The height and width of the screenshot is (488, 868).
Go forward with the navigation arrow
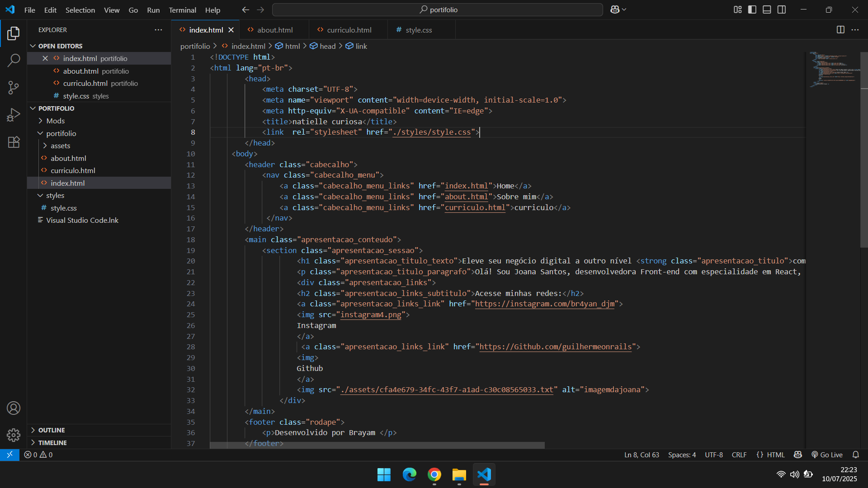(x=260, y=9)
